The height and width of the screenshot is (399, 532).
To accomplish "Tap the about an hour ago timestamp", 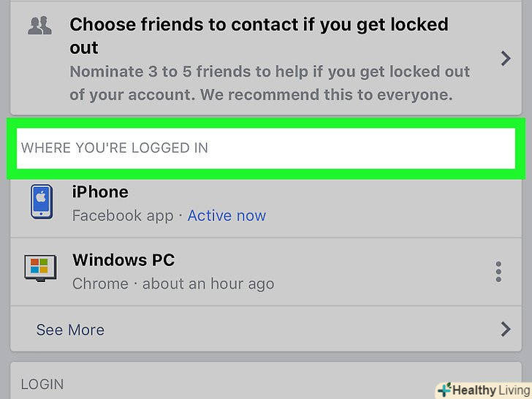I will pyautogui.click(x=208, y=284).
